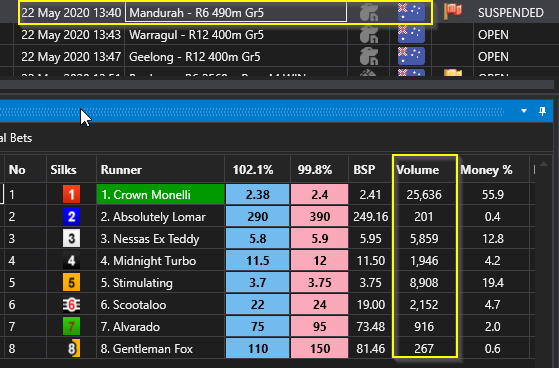Click lay price 5.9 for Nessas Ex Teddy
Image resolution: width=559 pixels, height=368 pixels.
click(x=319, y=239)
